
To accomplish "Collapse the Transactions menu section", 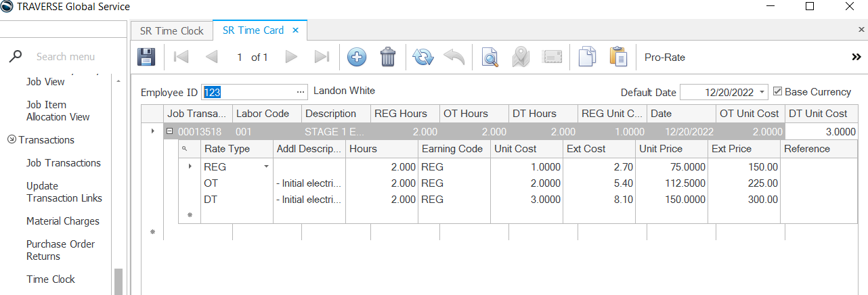I will pyautogui.click(x=12, y=140).
